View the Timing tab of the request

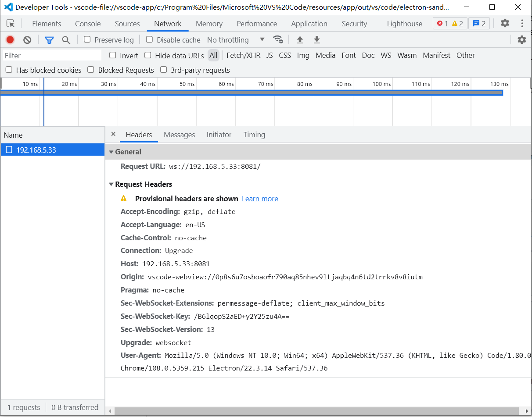point(254,135)
